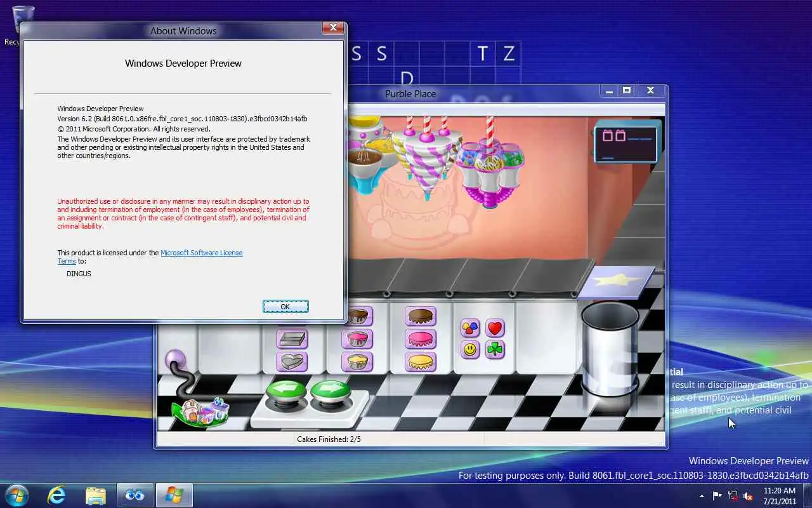
Task: Select the square cake pan
Action: coord(292,339)
